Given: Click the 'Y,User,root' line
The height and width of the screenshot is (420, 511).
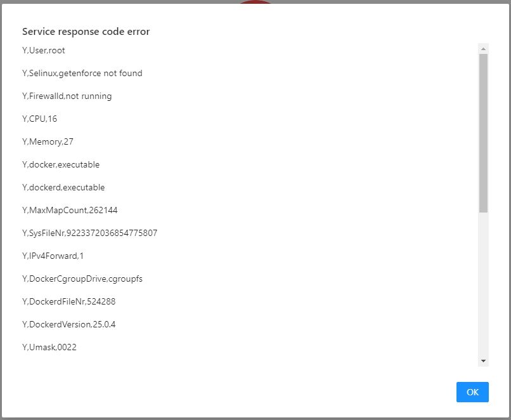Looking at the screenshot, I should [x=44, y=50].
